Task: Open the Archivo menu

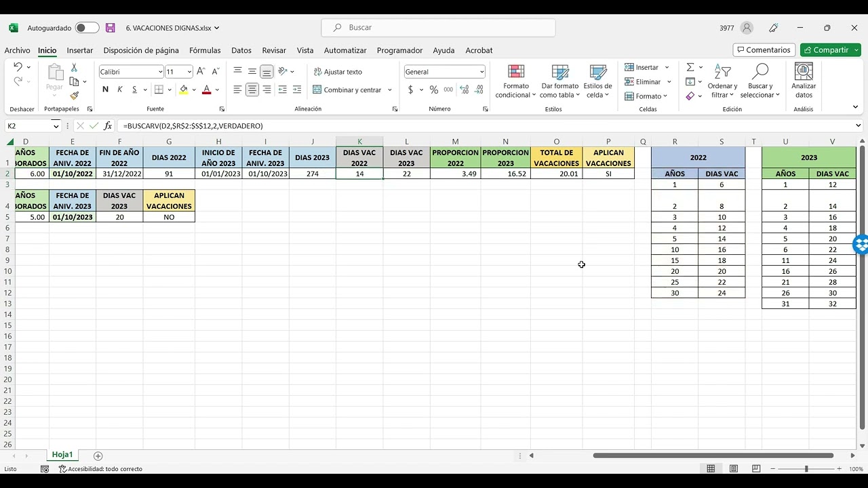Action: [17, 50]
